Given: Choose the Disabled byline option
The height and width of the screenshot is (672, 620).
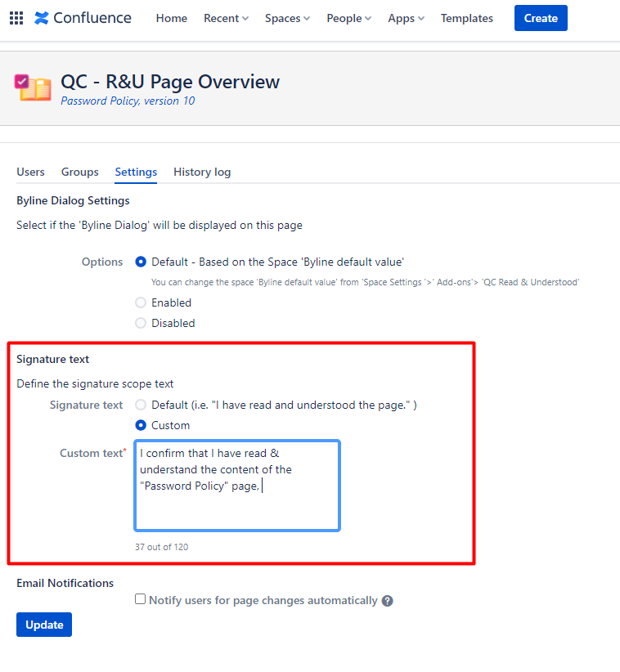Looking at the screenshot, I should pyautogui.click(x=141, y=323).
